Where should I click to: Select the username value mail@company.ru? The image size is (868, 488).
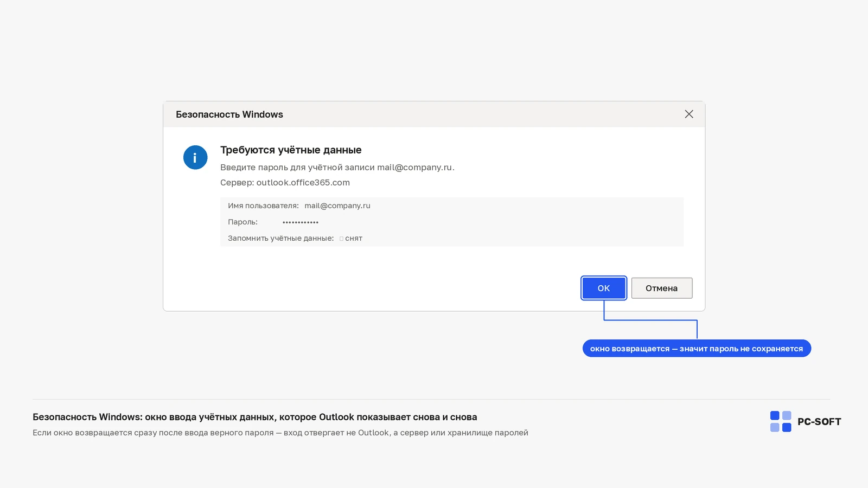coord(337,206)
